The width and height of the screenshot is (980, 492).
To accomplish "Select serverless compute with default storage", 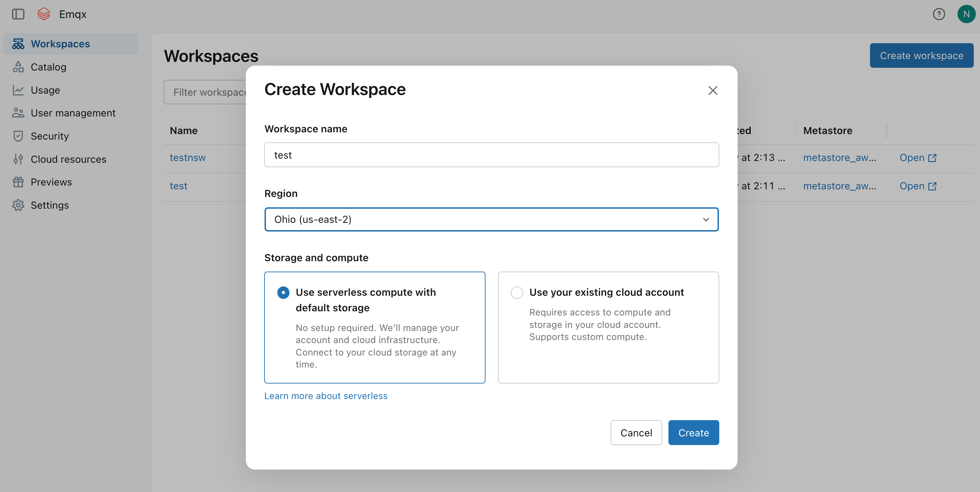I will coord(283,292).
